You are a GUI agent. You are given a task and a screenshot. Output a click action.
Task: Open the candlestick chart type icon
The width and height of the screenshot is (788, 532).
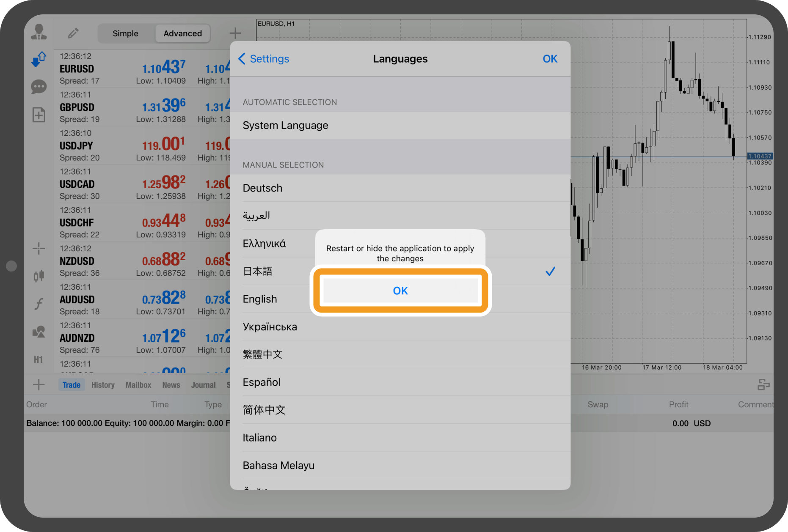coord(39,276)
